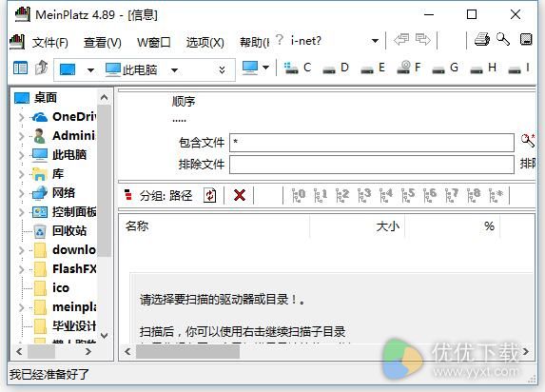Expand the address bar overflow chevron
This screenshot has height=392, width=545.
[222, 69]
